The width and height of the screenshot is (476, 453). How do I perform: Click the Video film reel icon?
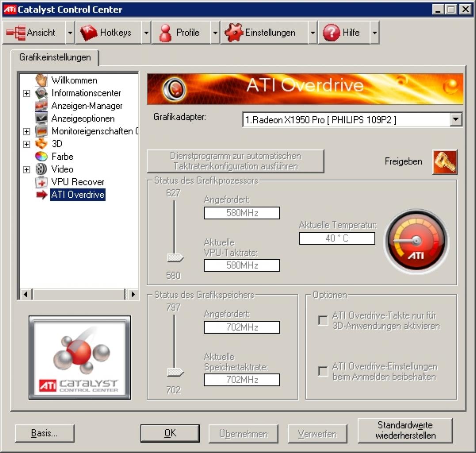pyautogui.click(x=41, y=169)
